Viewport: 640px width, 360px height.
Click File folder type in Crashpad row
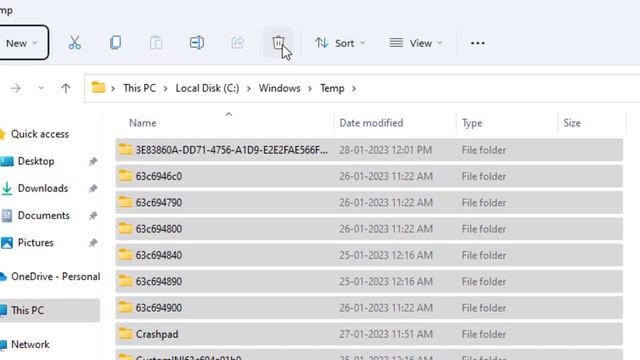[484, 334]
